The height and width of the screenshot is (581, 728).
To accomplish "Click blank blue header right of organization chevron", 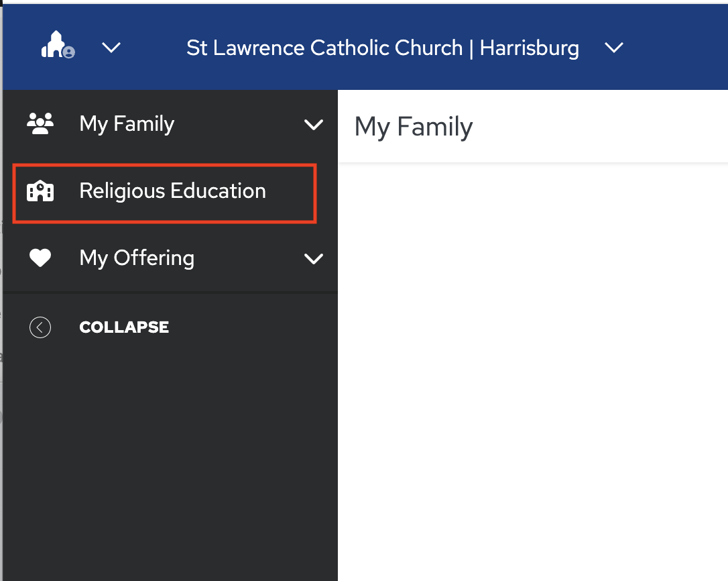I will tap(677, 48).
